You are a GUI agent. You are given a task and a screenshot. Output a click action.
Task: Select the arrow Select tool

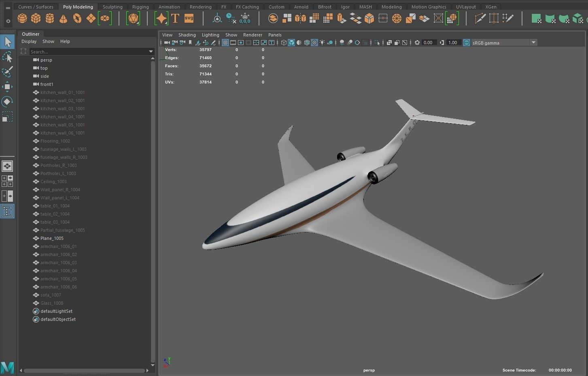[8, 42]
